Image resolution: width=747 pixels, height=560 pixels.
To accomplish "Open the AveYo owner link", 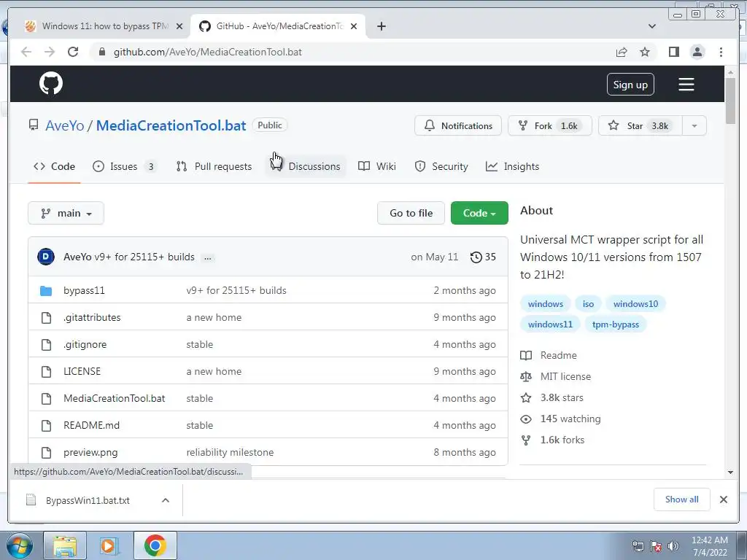I will (x=65, y=125).
